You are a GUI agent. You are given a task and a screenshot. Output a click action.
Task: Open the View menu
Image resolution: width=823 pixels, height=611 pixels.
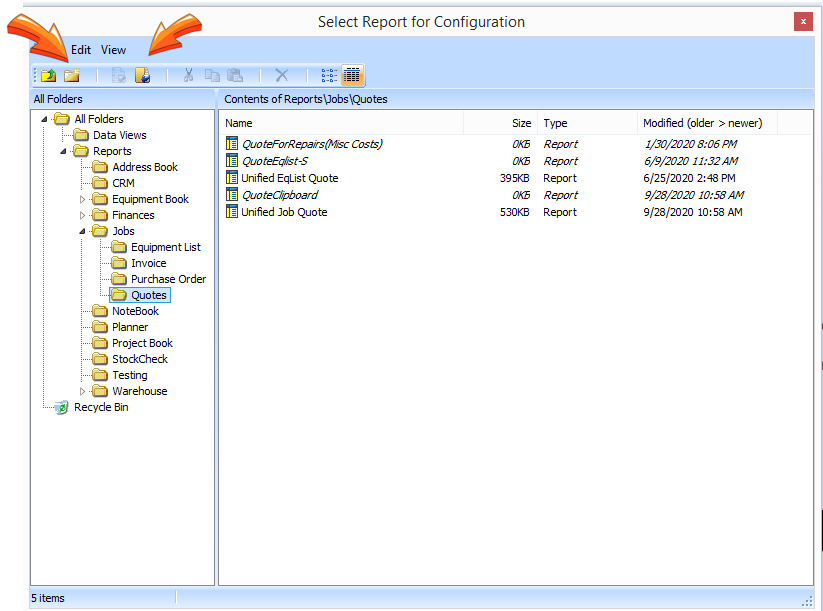(x=113, y=50)
